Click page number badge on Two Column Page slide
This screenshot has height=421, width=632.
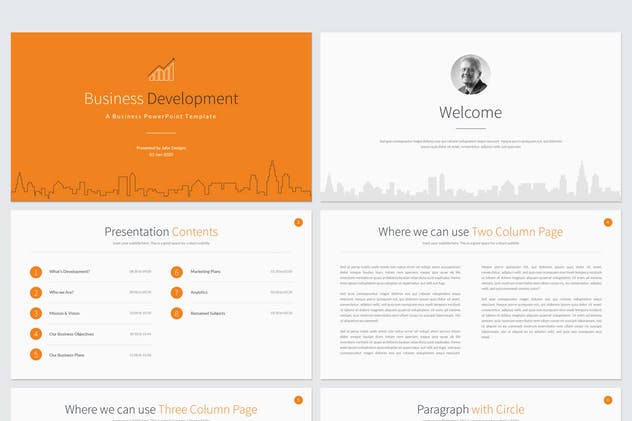[608, 222]
